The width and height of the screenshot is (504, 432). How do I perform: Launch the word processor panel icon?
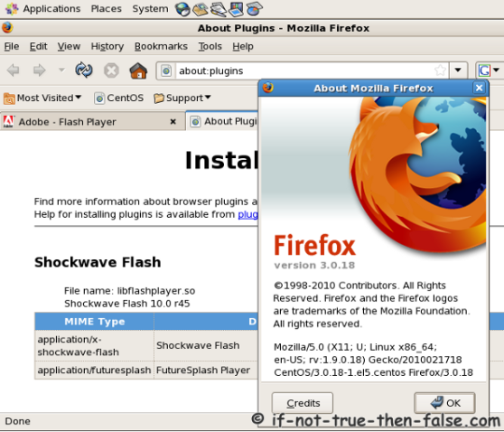219,9
